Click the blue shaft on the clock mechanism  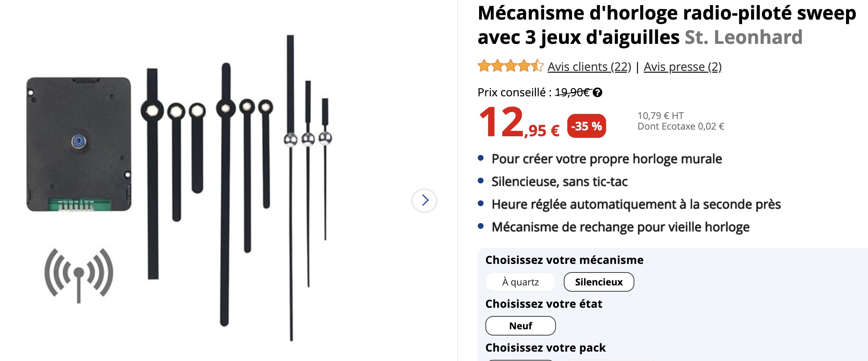click(x=79, y=141)
